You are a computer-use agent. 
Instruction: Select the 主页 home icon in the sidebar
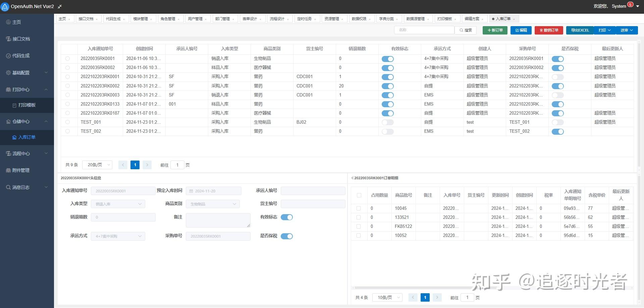tap(8, 22)
